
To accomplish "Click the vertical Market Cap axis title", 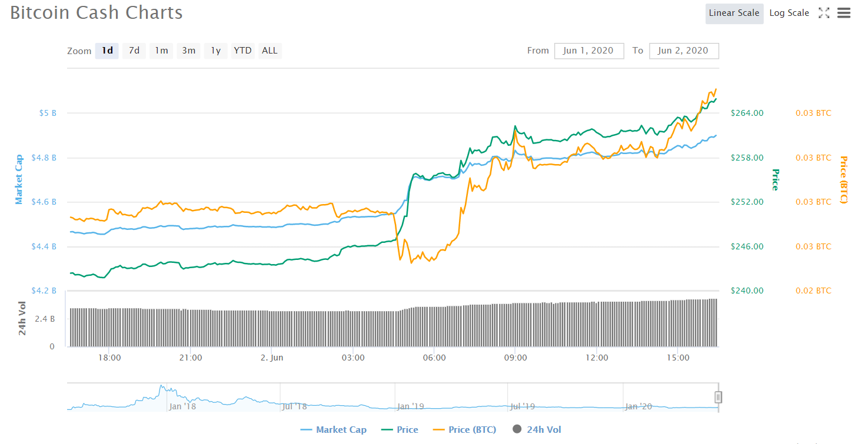I will pyautogui.click(x=19, y=179).
